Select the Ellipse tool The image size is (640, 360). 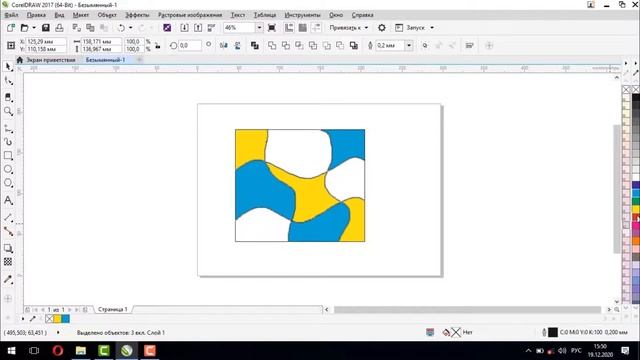click(8, 169)
